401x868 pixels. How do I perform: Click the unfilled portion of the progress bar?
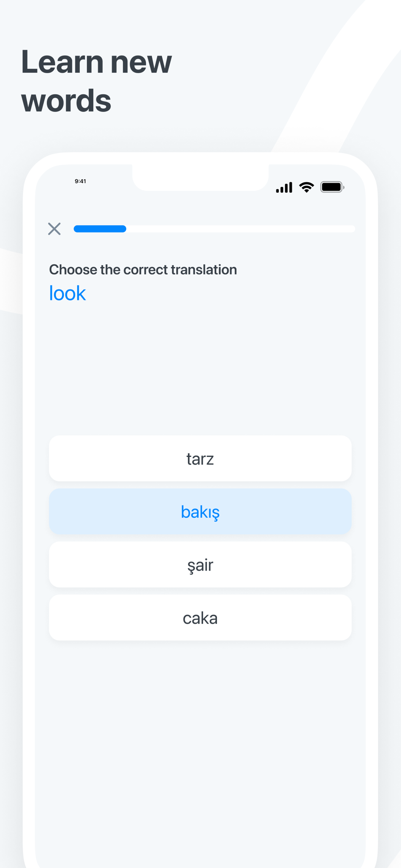coord(240,229)
